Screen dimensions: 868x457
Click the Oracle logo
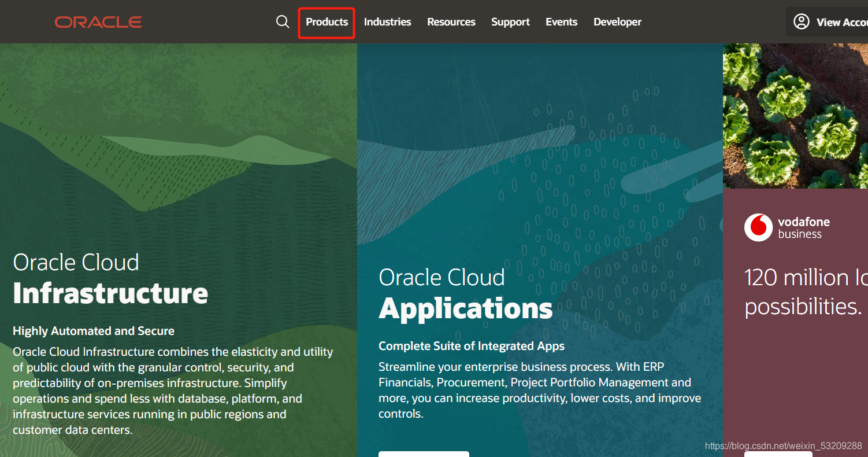(x=98, y=22)
